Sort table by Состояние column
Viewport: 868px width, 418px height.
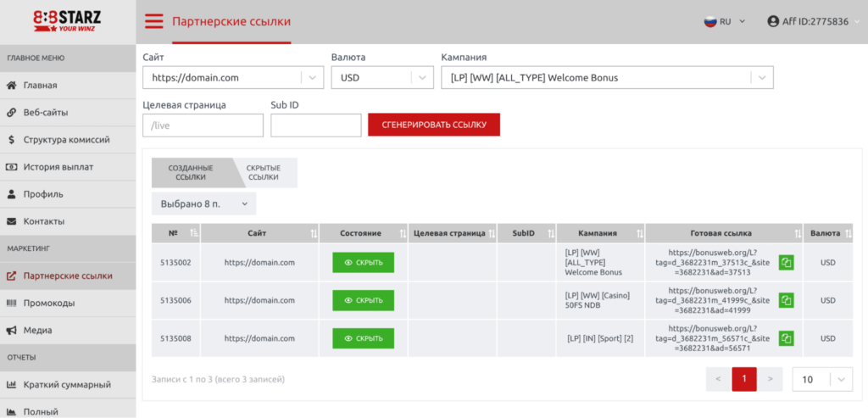coord(403,234)
